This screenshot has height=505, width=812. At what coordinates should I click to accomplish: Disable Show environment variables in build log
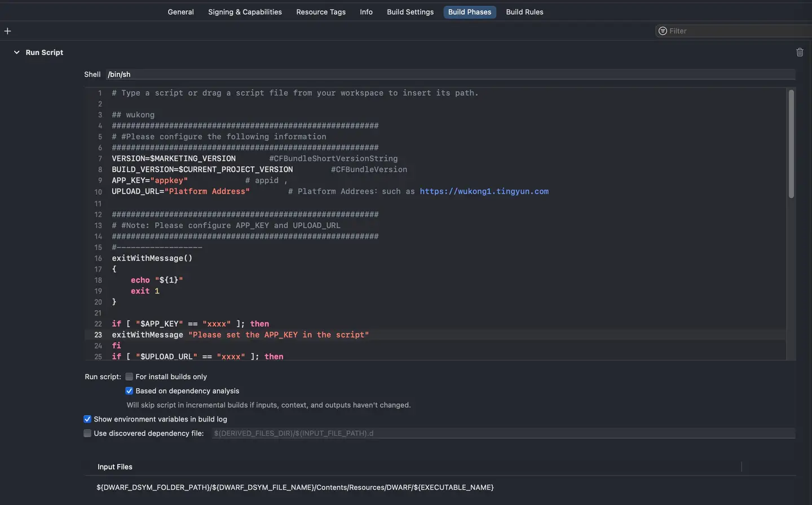pyautogui.click(x=87, y=419)
